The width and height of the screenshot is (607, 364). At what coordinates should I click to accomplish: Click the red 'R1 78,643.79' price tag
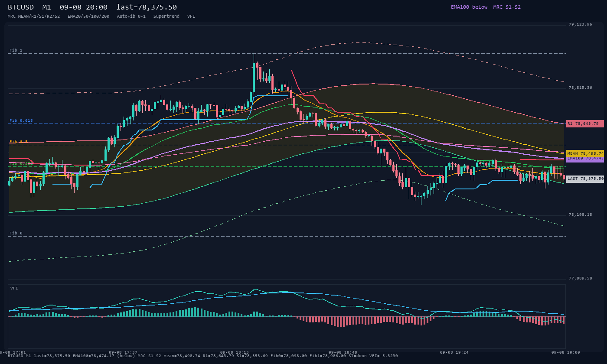[x=585, y=123]
